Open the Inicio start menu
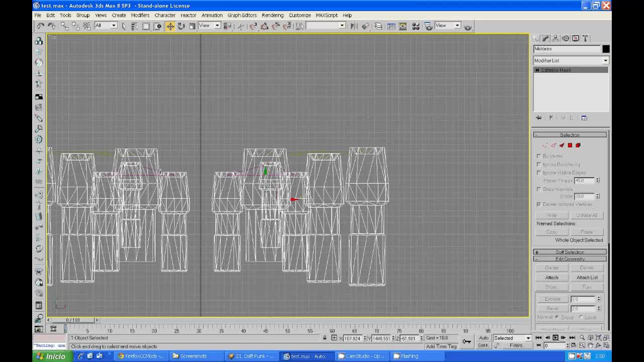 click(x=52, y=356)
